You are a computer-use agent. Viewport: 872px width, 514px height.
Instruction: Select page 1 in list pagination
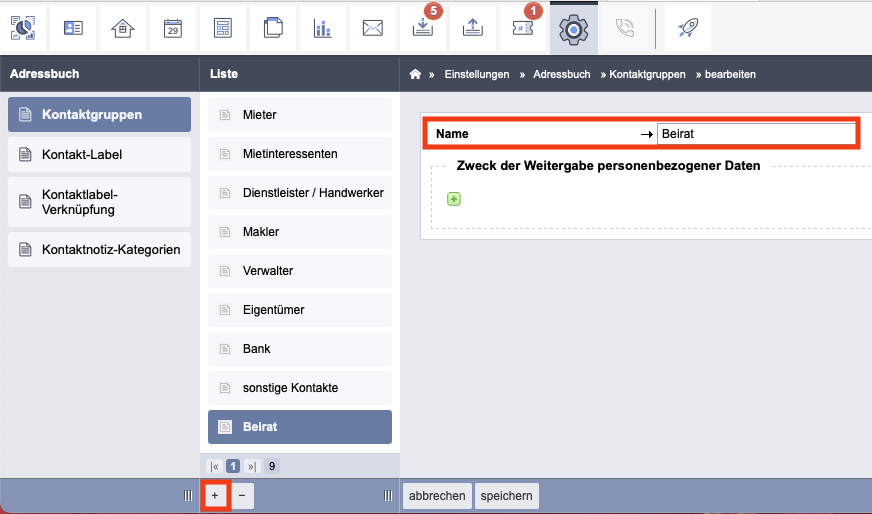tap(233, 466)
